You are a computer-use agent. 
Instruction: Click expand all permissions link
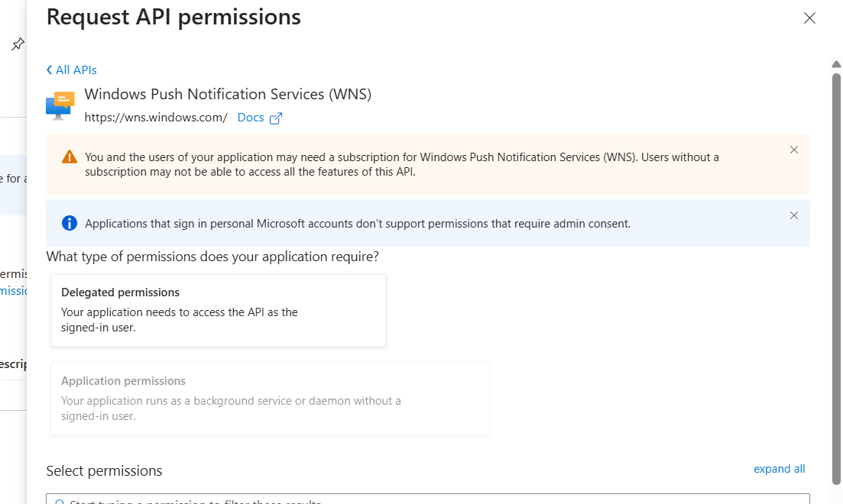(x=779, y=469)
